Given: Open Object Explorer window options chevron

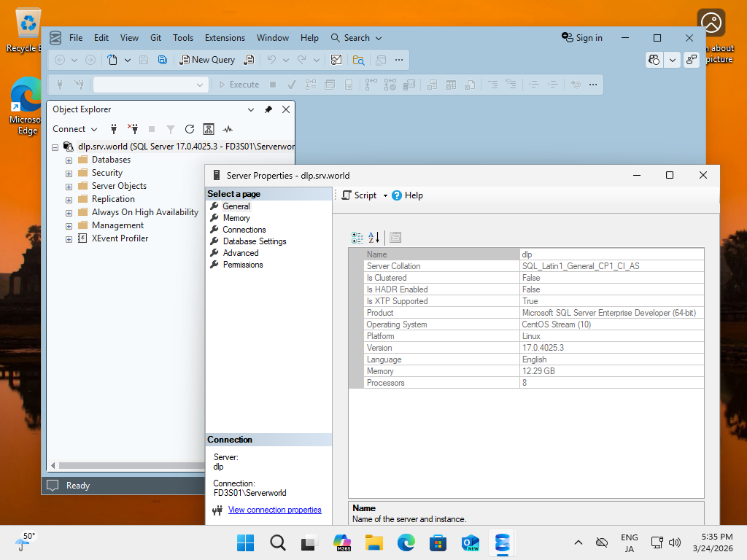Looking at the screenshot, I should point(251,109).
